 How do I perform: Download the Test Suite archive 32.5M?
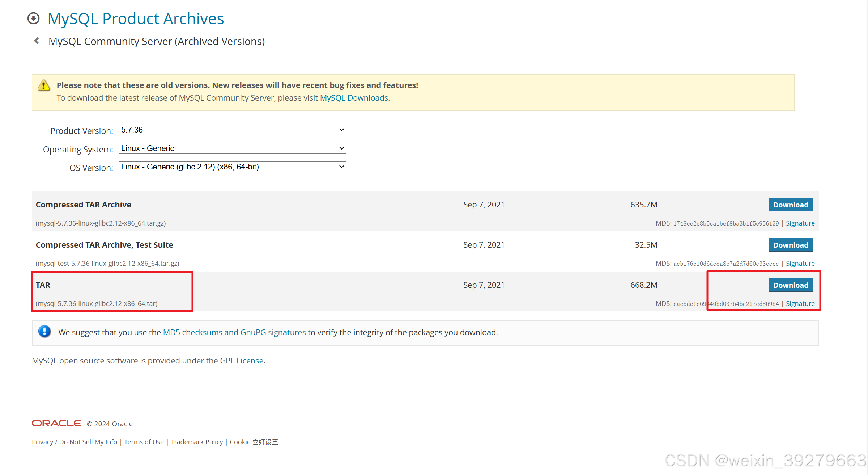[x=791, y=245]
